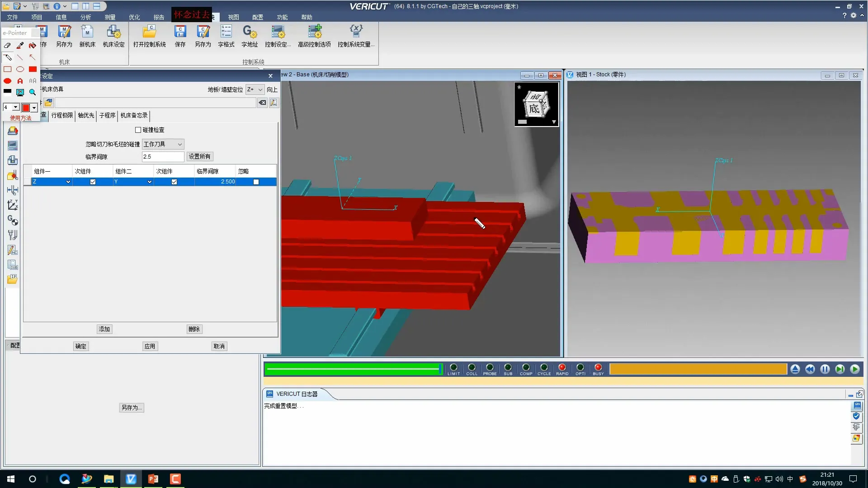This screenshot has height=488, width=868.
Task: Expand the 组件一 Z dropdown
Action: tap(68, 182)
